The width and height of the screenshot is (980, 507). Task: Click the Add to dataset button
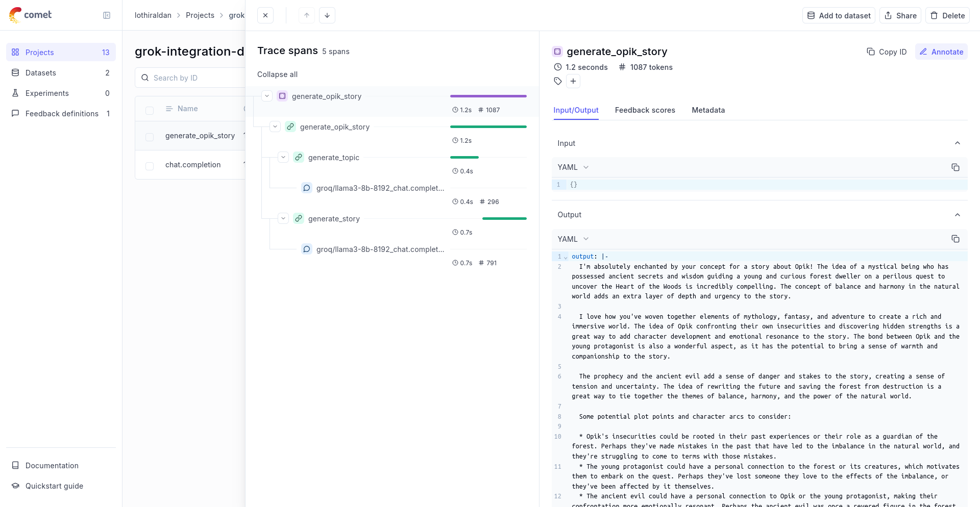click(x=839, y=15)
